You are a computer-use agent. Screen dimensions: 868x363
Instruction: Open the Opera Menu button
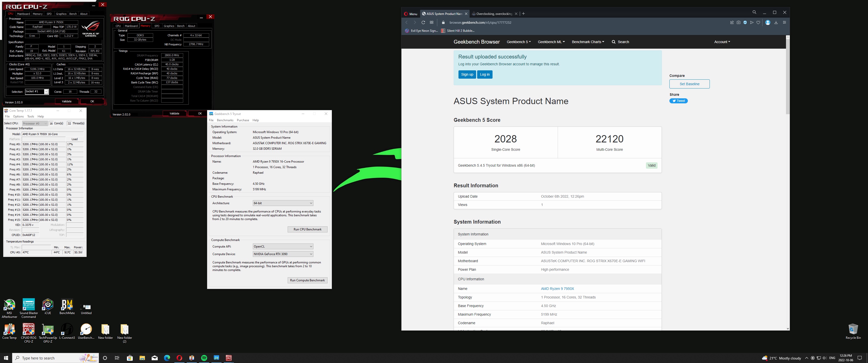411,14
